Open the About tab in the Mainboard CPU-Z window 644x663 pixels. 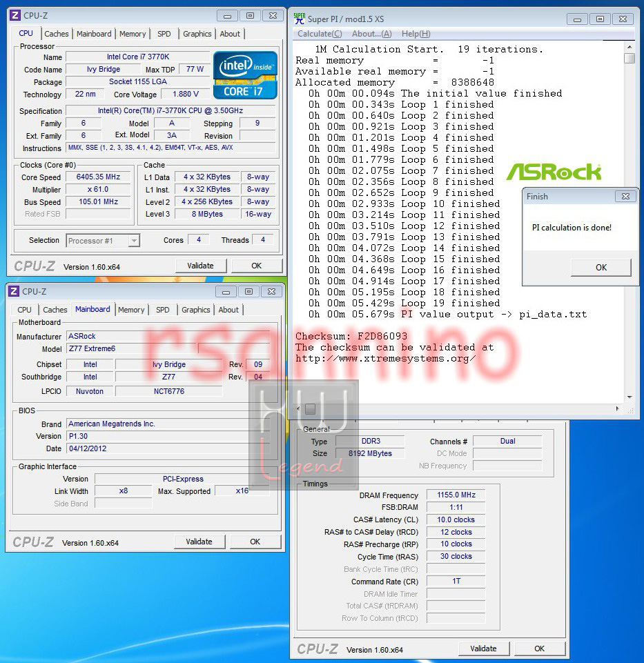coord(228,310)
